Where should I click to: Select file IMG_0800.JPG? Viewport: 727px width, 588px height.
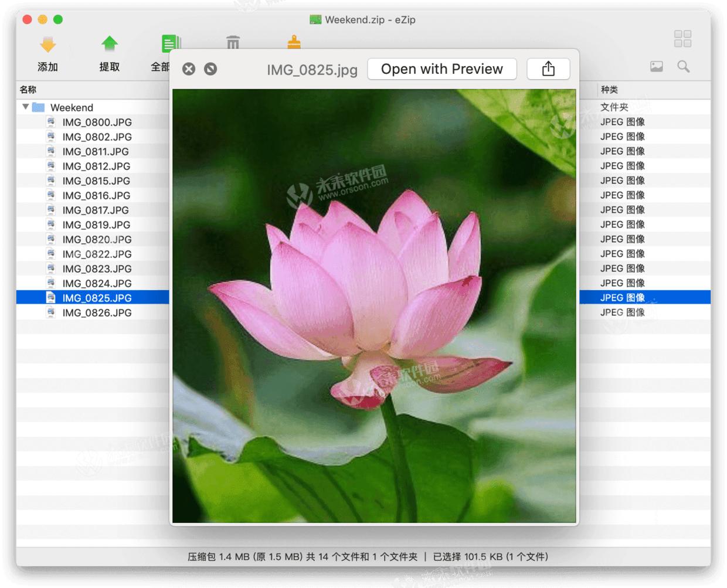[97, 123]
